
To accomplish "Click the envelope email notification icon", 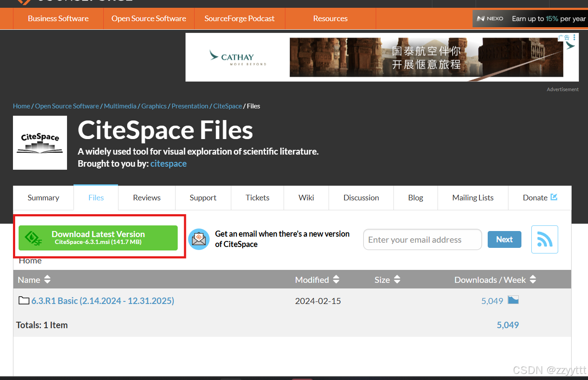I will pos(199,239).
